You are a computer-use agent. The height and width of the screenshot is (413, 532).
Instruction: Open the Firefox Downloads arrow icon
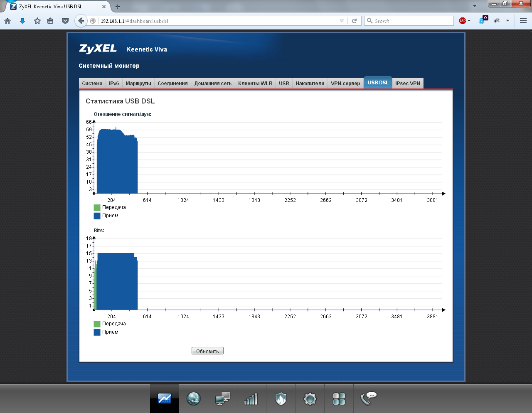(22, 21)
